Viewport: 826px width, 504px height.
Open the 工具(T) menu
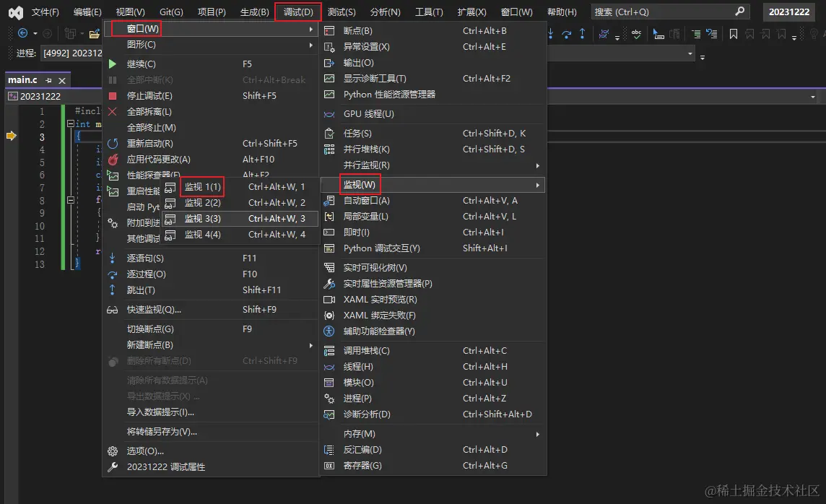(429, 12)
